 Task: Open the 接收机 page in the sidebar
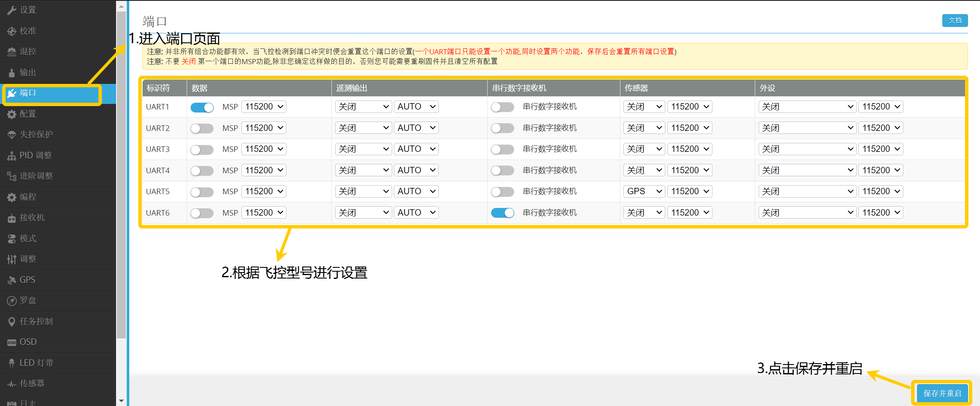[32, 218]
